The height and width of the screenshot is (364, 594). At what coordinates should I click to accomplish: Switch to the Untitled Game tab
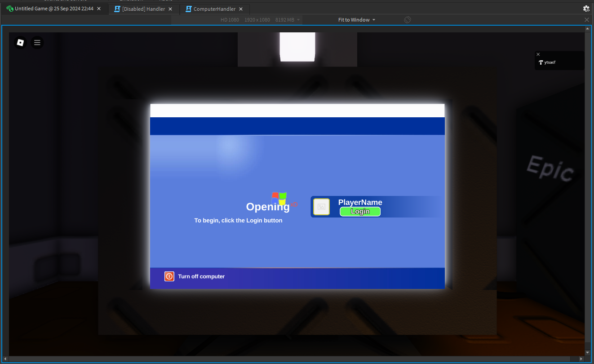54,9
